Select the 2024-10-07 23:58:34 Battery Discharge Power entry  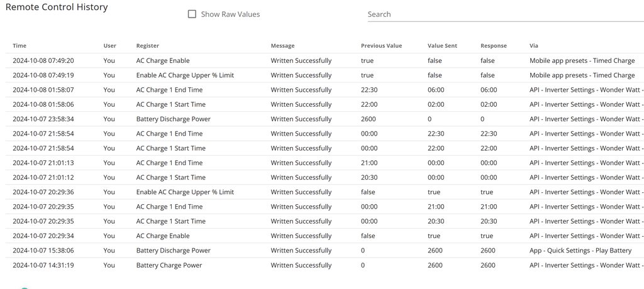tap(173, 119)
